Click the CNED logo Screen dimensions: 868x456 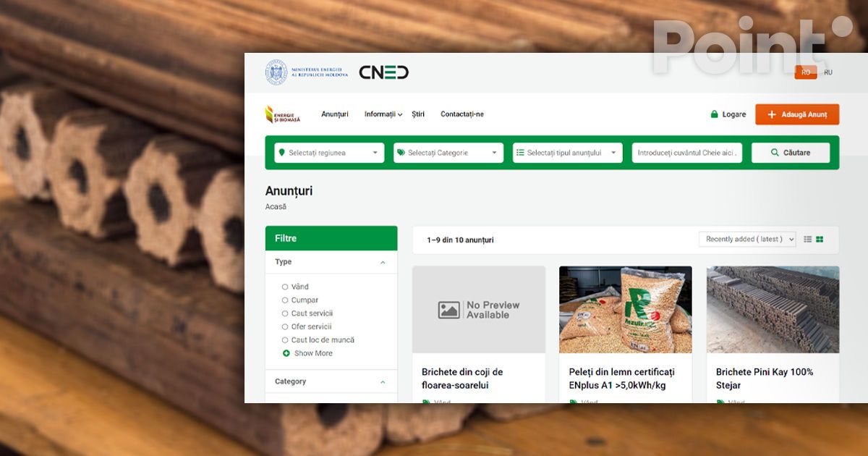point(383,72)
